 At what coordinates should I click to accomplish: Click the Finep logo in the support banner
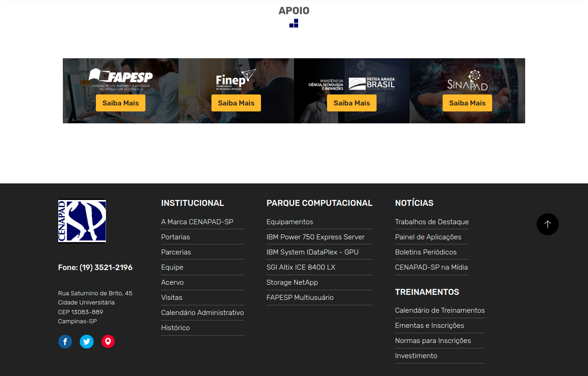[x=236, y=79]
